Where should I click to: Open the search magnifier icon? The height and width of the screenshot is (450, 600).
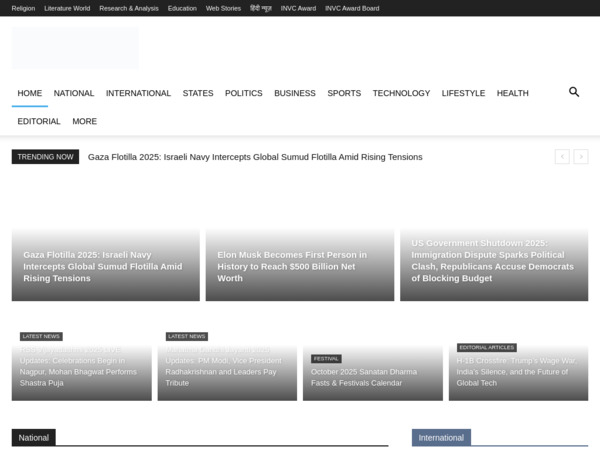(x=574, y=92)
